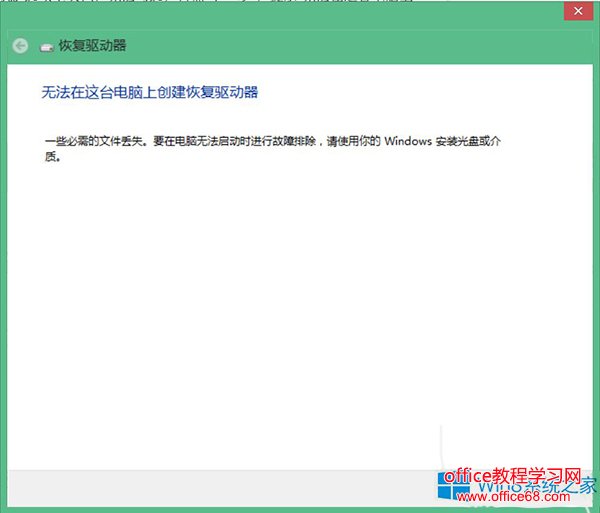Click heading '无法在这台电脑上创建恢复驱动器'
Image resolution: width=600 pixels, height=513 pixels.
click(x=150, y=92)
